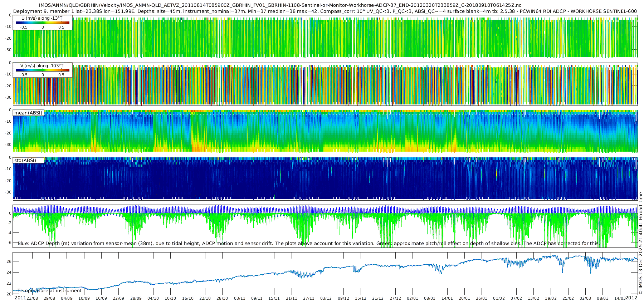Click the 19/02 date tick label

coord(551,298)
